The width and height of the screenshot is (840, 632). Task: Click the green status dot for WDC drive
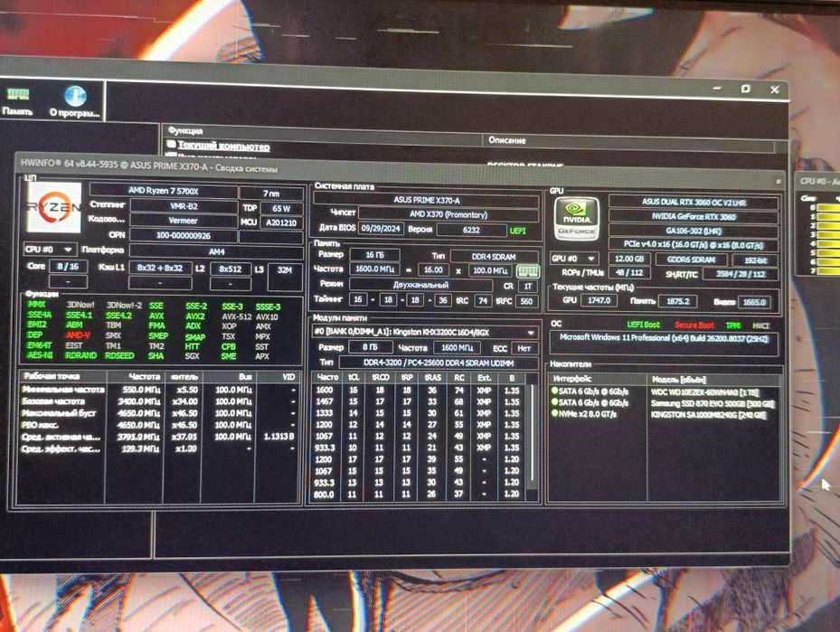pyautogui.click(x=554, y=391)
